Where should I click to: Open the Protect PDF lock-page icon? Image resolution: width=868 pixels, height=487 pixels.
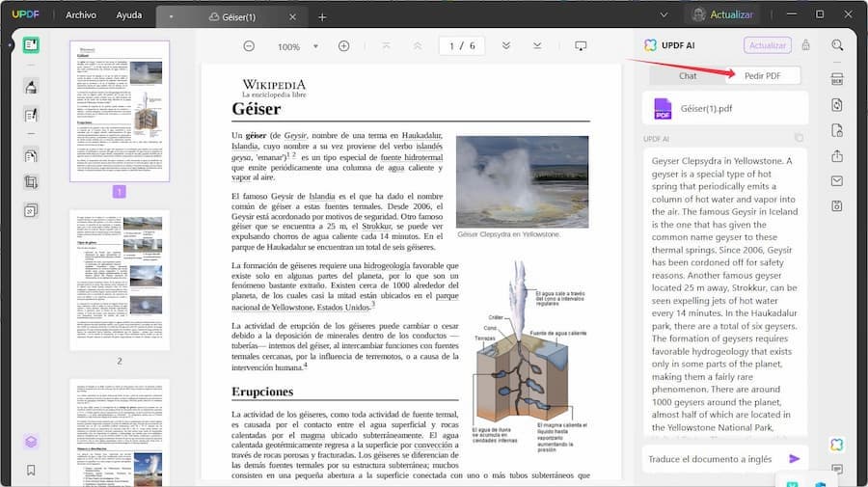point(837,130)
